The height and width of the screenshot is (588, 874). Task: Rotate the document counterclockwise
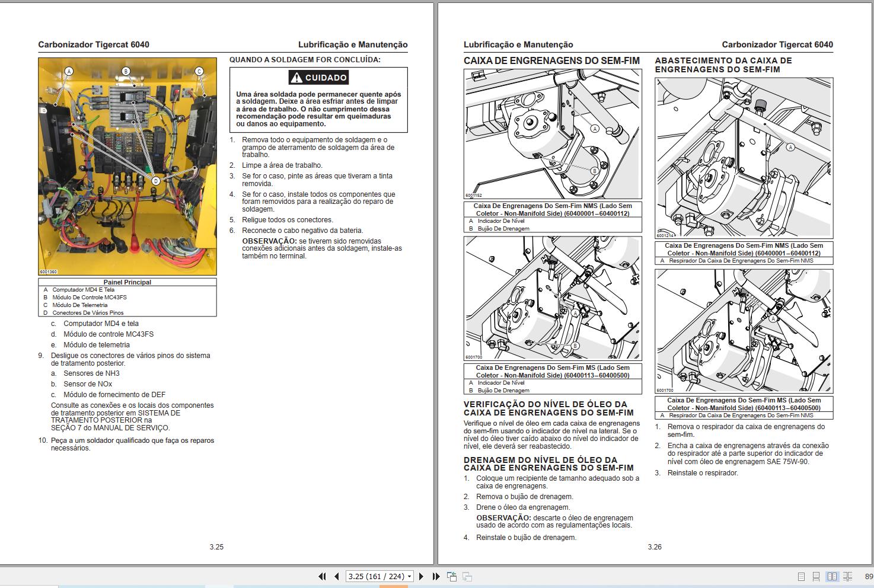coord(452,576)
